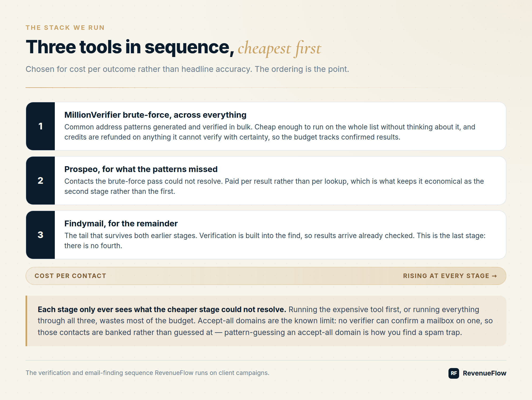Click the step 2 number badge
Viewport: 532px width, 400px height.
point(40,181)
